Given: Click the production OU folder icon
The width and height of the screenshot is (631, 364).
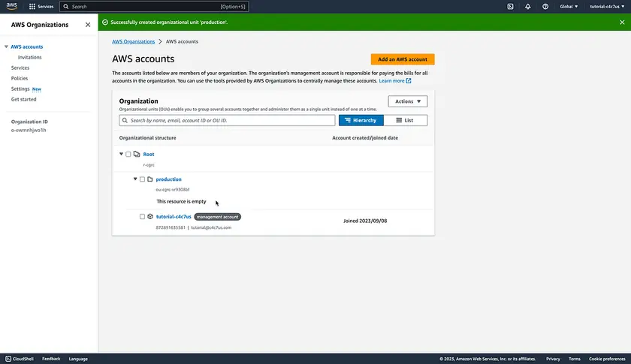Looking at the screenshot, I should click(150, 179).
